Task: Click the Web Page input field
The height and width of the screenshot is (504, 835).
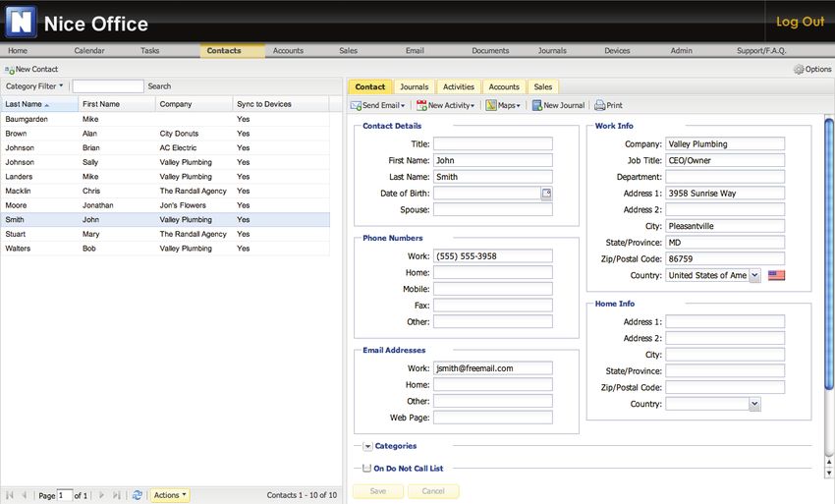Action: click(x=492, y=418)
